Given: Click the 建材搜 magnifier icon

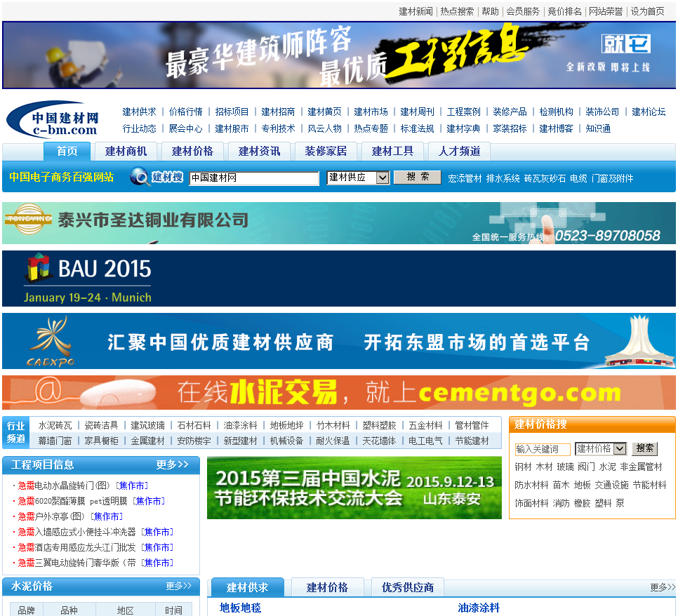Looking at the screenshot, I should [x=139, y=177].
